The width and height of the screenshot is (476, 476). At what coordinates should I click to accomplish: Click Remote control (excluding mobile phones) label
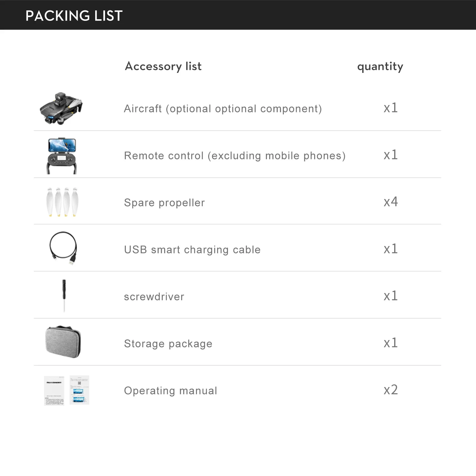[235, 156]
